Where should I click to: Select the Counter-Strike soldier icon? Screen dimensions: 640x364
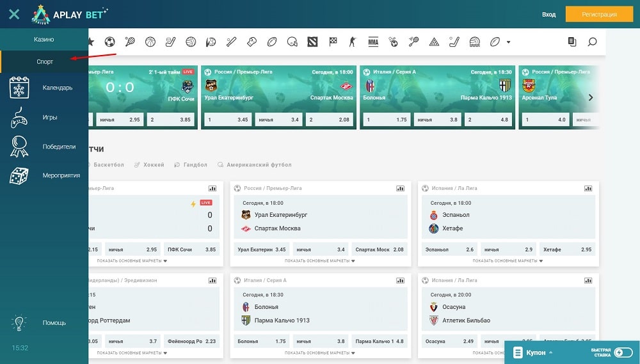coord(353,42)
